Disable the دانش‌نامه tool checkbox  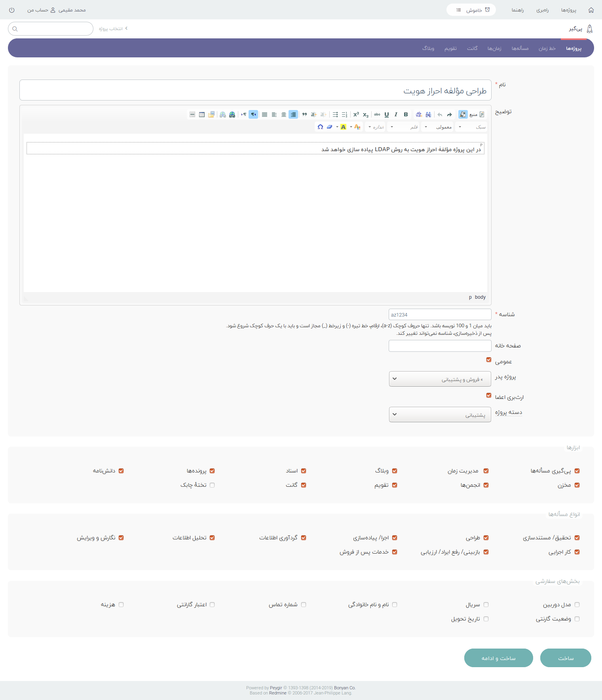tap(121, 471)
